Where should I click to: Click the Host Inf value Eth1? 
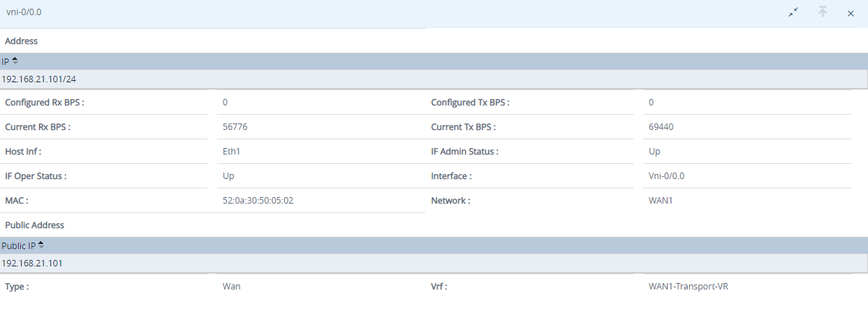coord(231,152)
